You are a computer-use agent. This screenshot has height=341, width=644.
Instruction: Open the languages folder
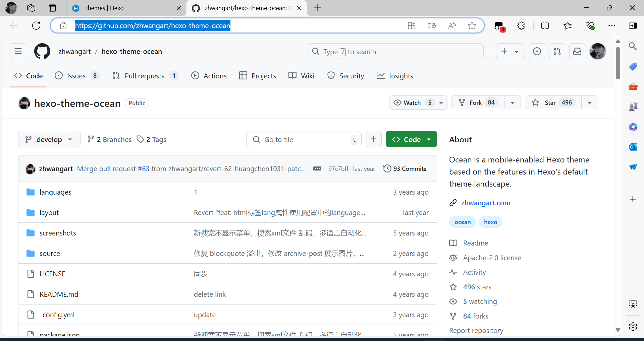click(x=55, y=192)
